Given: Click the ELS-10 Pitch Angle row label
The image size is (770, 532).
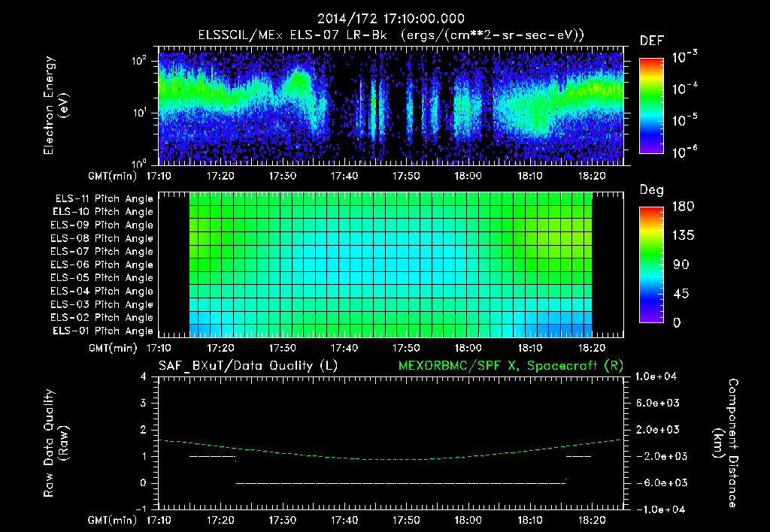Looking at the screenshot, I should [103, 212].
